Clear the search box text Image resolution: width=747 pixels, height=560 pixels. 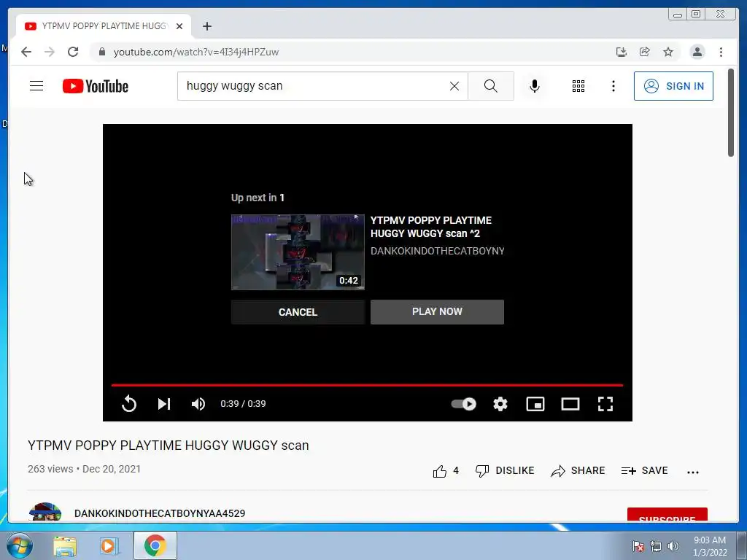pyautogui.click(x=454, y=86)
